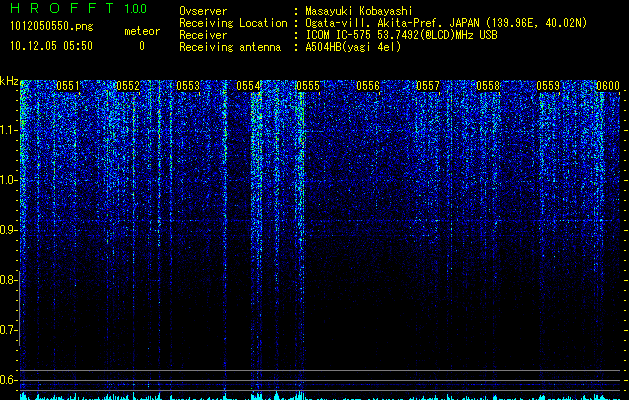629x400 pixels.
Task: Click the meteor count value 0
Action: point(142,46)
